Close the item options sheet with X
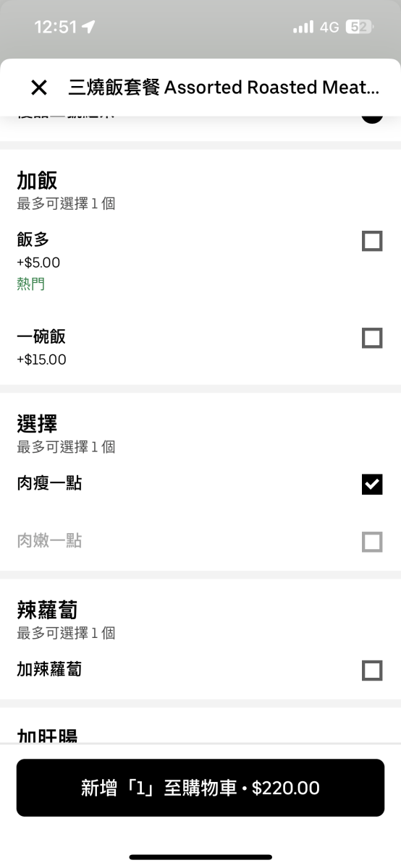The width and height of the screenshot is (401, 868). (x=39, y=88)
